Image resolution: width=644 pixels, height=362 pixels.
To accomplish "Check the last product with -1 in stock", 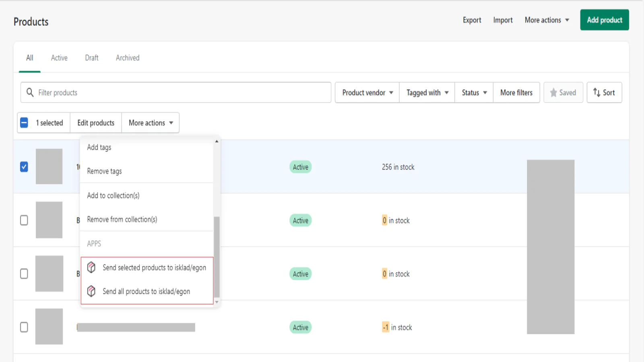I will [24, 327].
